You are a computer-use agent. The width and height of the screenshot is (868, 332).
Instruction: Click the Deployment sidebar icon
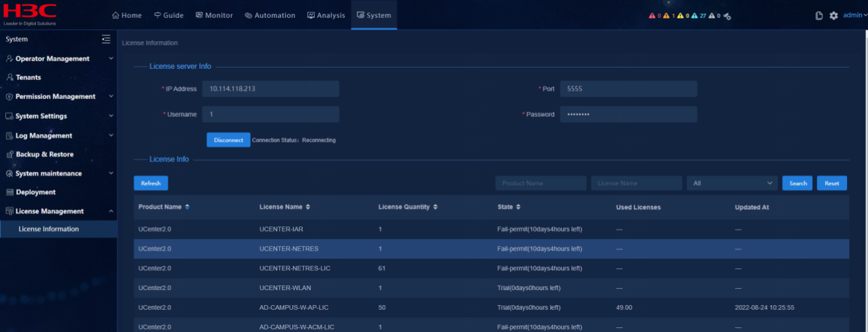coord(9,192)
